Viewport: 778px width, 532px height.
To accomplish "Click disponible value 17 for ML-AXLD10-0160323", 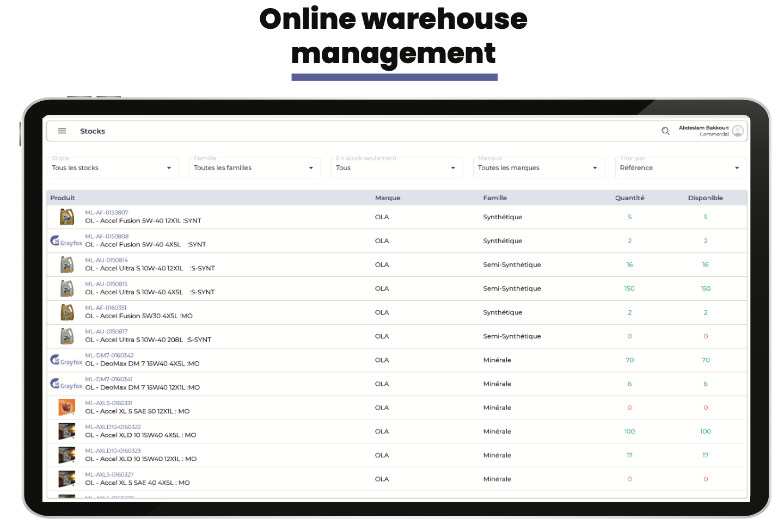I will pos(706,455).
